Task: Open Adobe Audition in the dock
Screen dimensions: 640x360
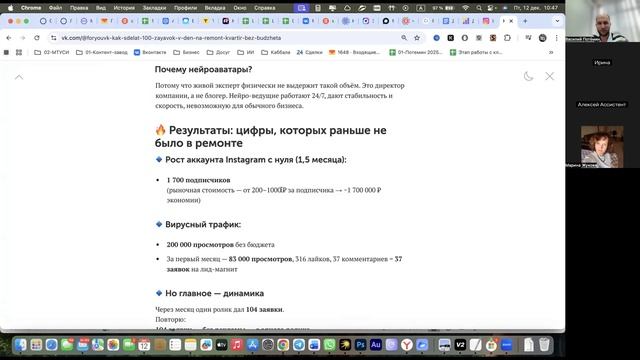Action: tap(376, 345)
